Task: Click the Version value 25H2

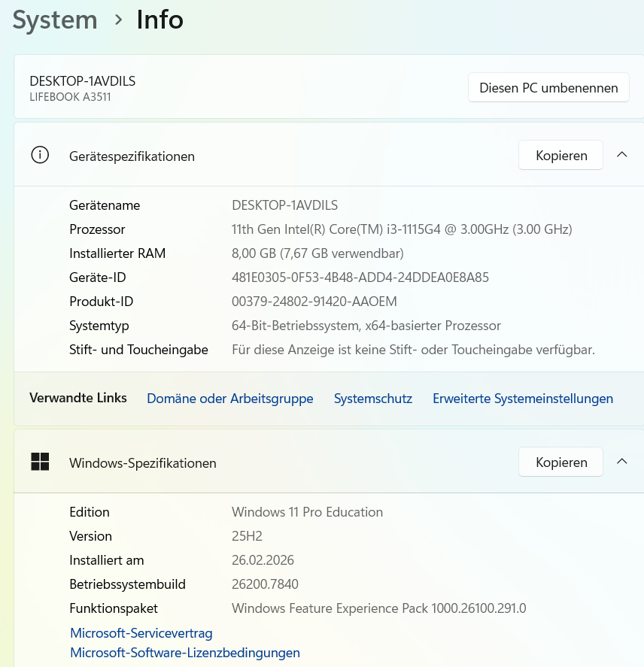Action: coord(247,536)
